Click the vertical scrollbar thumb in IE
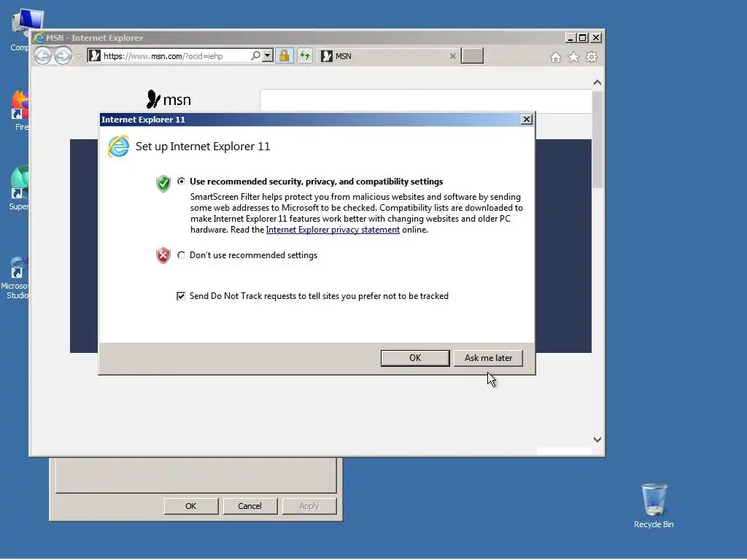 (597, 139)
